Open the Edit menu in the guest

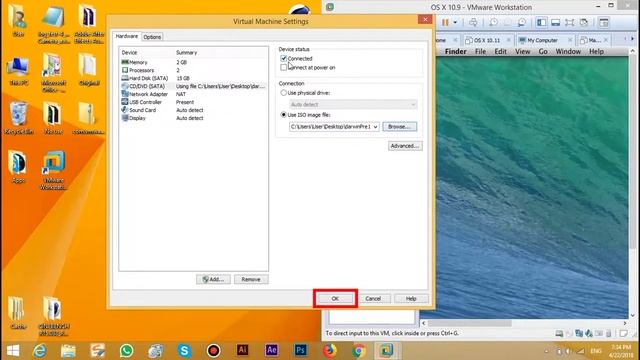500,51
